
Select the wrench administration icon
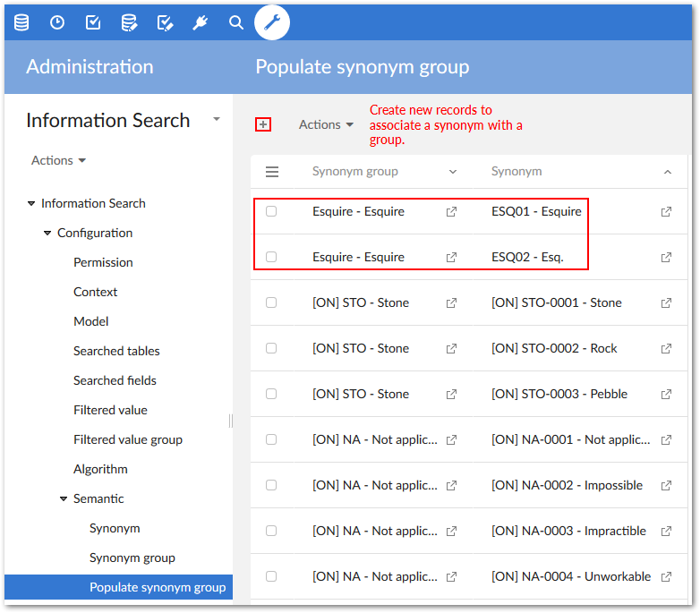tap(272, 22)
